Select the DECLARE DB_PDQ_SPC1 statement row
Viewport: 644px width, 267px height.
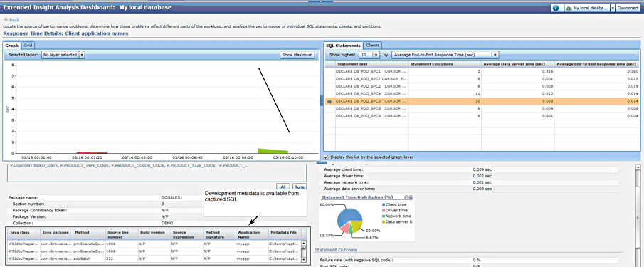coord(482,71)
